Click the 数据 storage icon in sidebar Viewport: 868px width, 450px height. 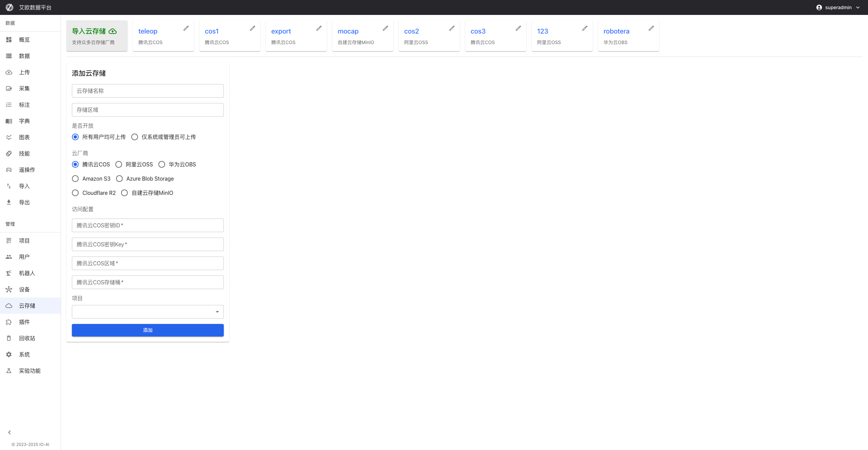tap(9, 56)
